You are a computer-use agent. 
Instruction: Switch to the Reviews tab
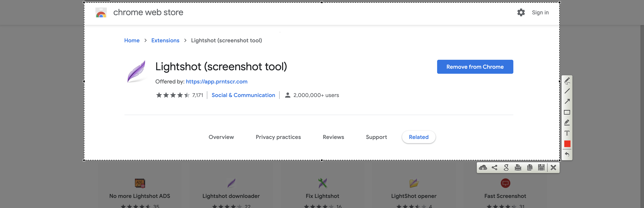pos(333,137)
